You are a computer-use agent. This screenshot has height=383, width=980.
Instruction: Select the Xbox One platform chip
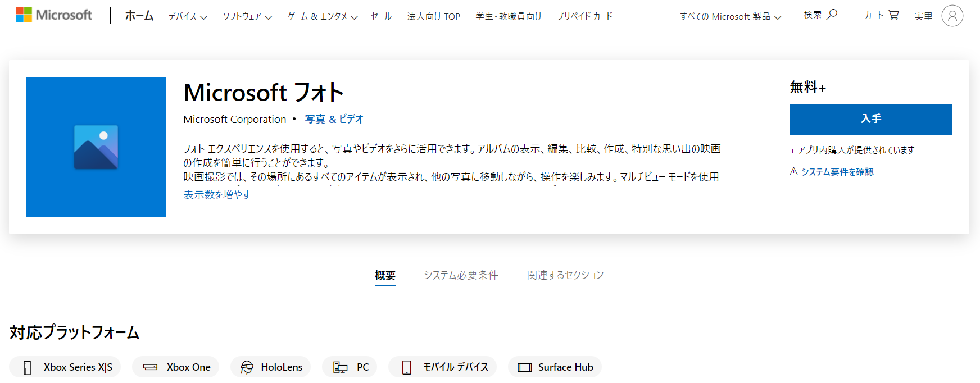tap(176, 367)
